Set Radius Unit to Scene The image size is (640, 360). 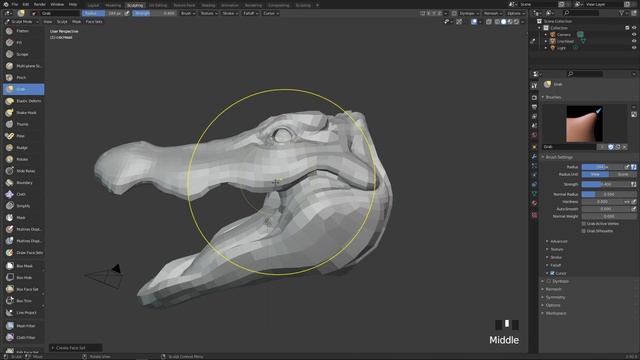pyautogui.click(x=623, y=174)
